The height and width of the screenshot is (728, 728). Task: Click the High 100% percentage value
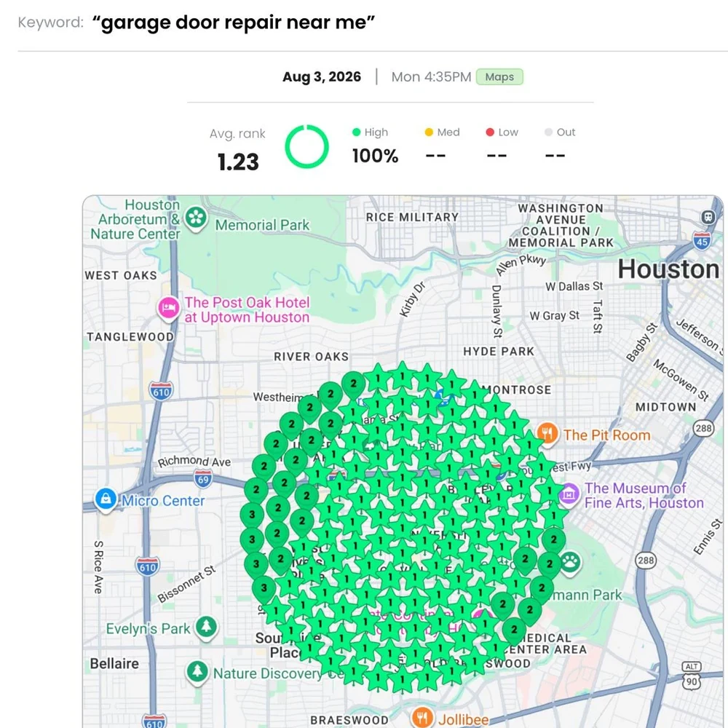pos(375,156)
